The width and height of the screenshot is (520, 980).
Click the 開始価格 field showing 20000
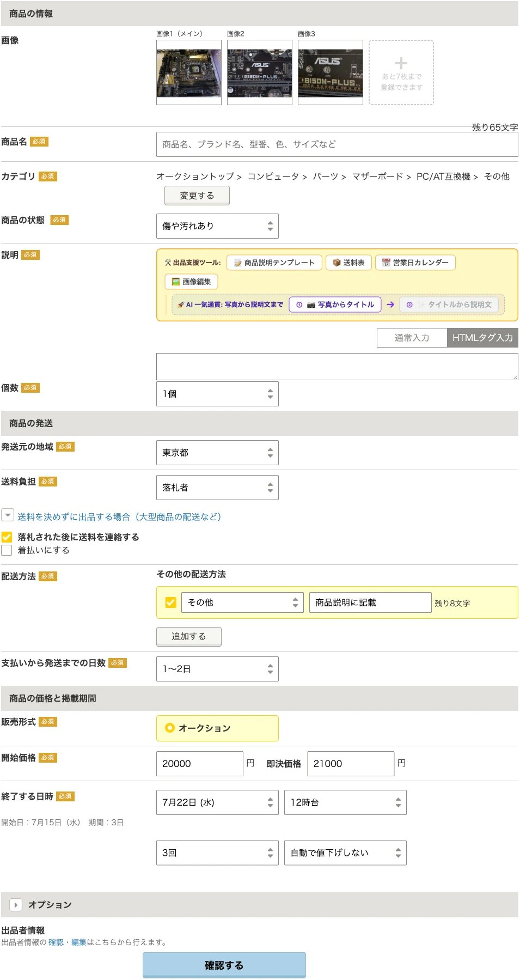point(199,764)
